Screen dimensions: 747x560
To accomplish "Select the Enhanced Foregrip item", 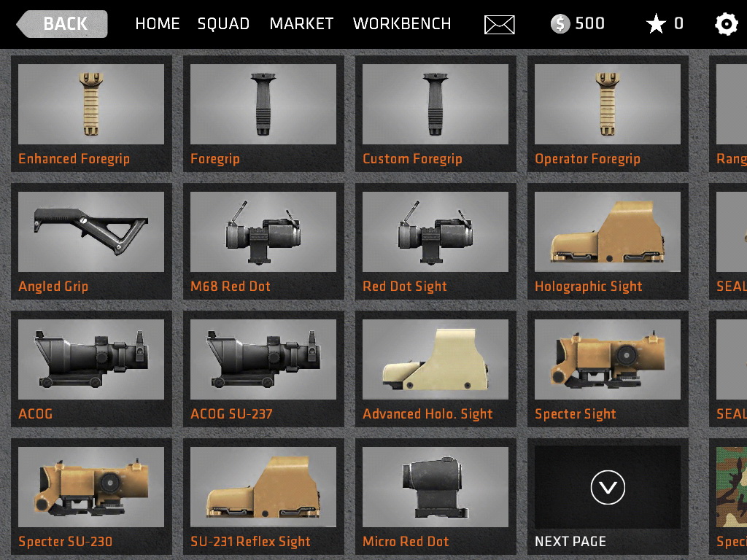I will click(91, 114).
